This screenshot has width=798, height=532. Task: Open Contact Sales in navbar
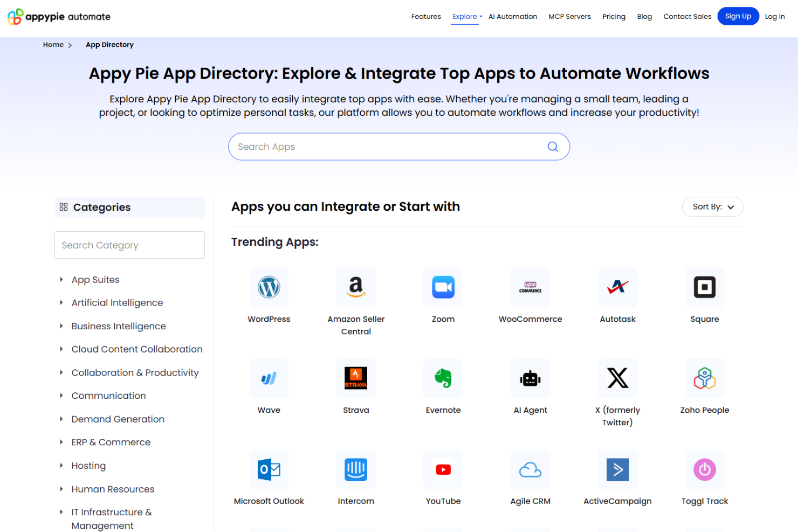(x=687, y=17)
